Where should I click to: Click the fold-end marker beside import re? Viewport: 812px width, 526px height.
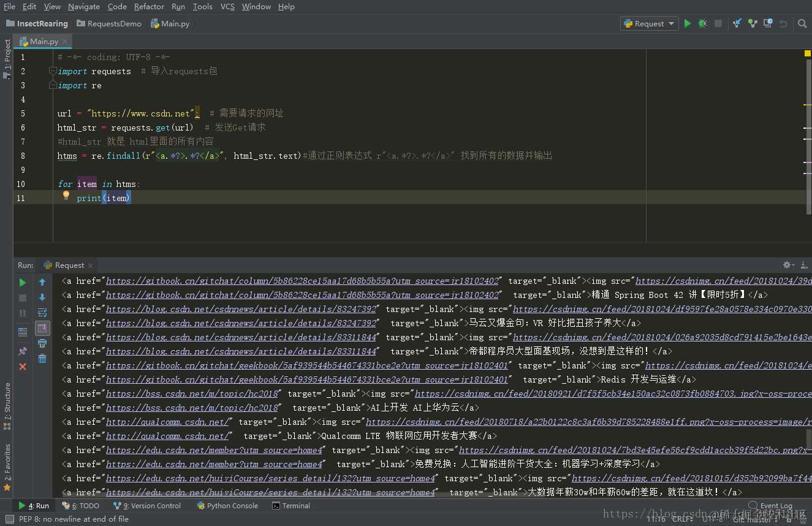(x=53, y=85)
